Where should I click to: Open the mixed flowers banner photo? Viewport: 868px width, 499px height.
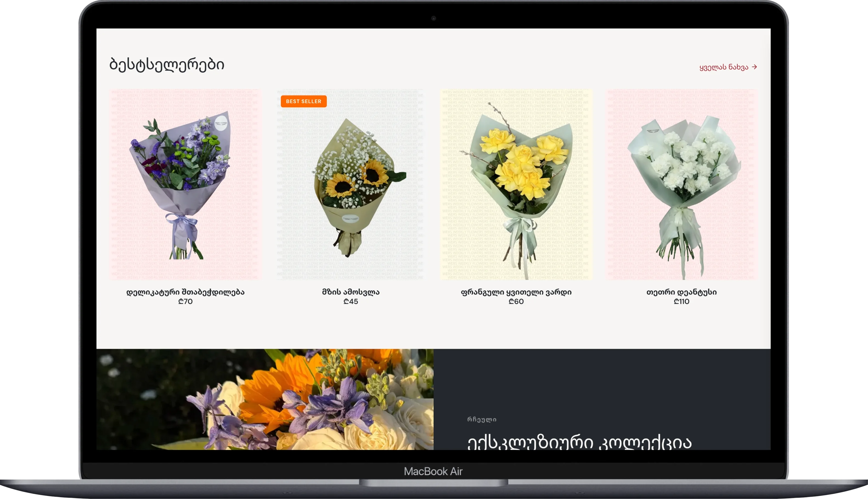click(265, 399)
